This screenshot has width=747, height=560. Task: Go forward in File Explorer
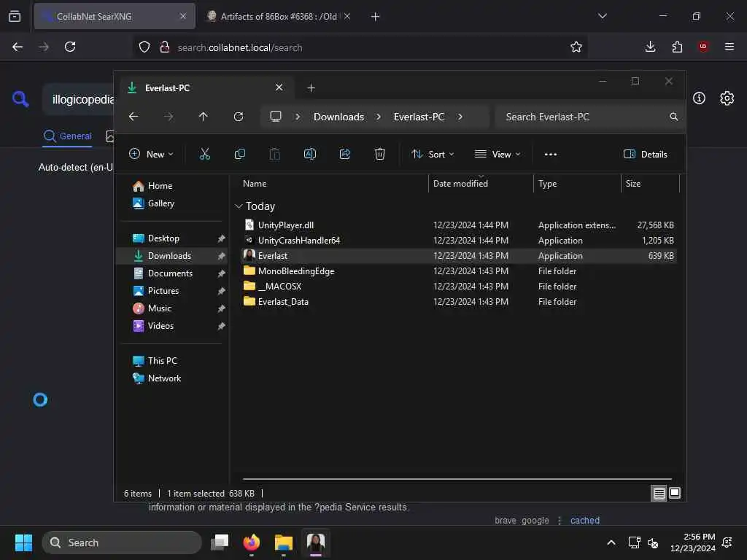tap(169, 117)
